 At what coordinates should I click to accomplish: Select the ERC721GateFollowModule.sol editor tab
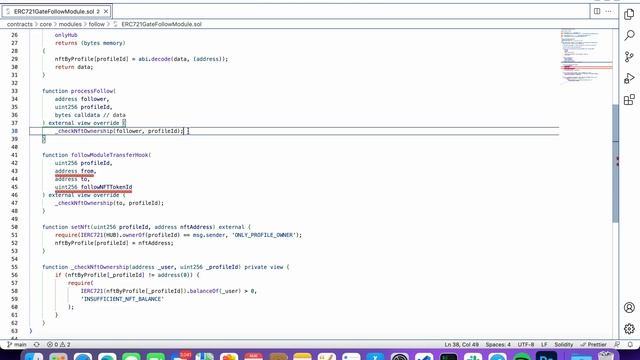tap(56, 11)
